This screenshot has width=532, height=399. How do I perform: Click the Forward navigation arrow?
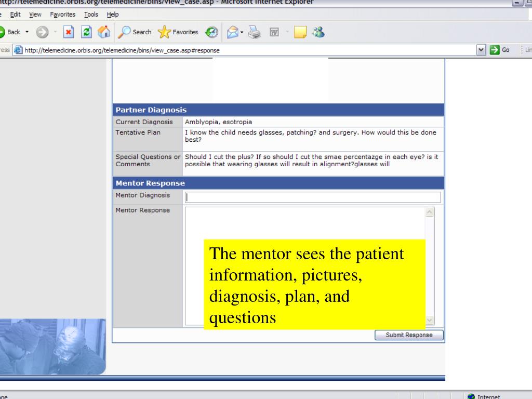click(x=43, y=32)
